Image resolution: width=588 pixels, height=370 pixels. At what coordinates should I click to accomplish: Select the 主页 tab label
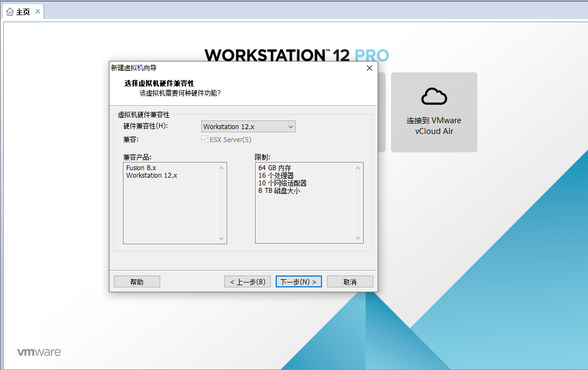click(x=23, y=12)
